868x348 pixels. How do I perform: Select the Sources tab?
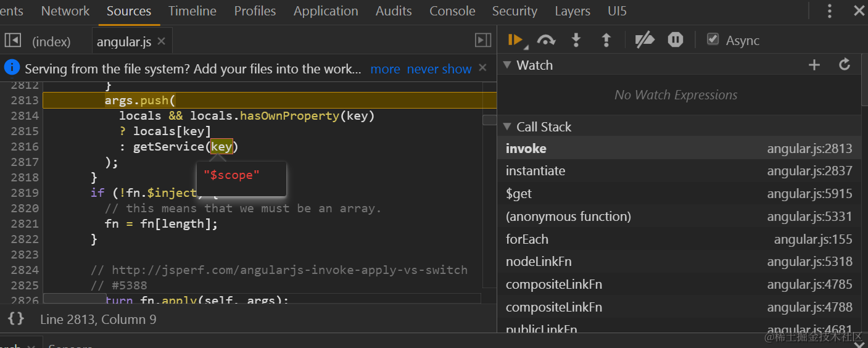(129, 11)
